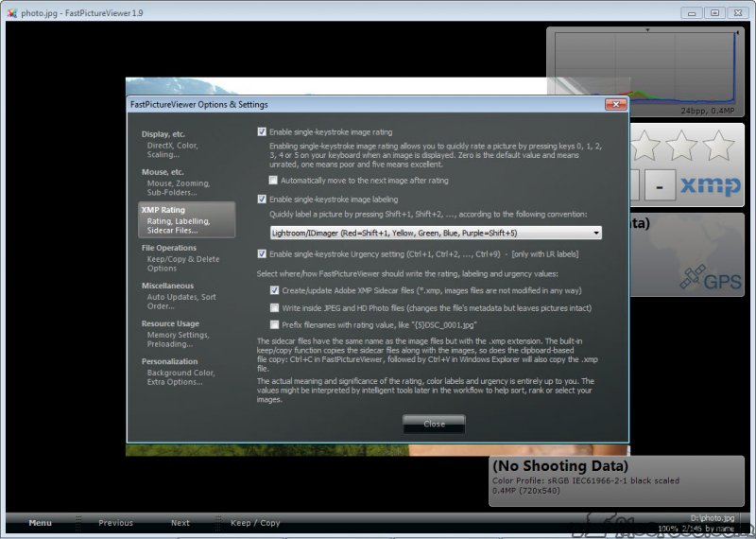Click the No Shooting Data info panel
756x539 pixels.
[616, 480]
